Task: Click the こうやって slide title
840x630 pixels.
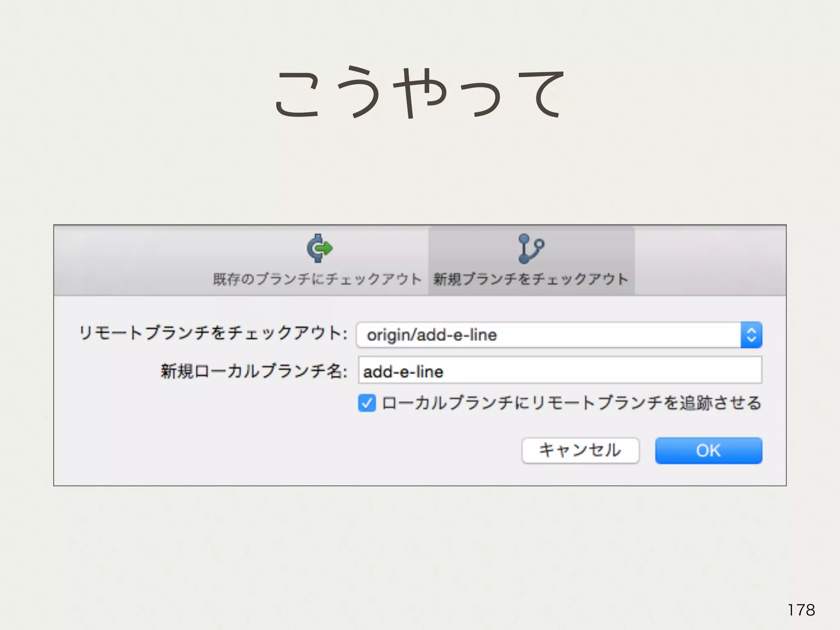Action: [x=419, y=94]
